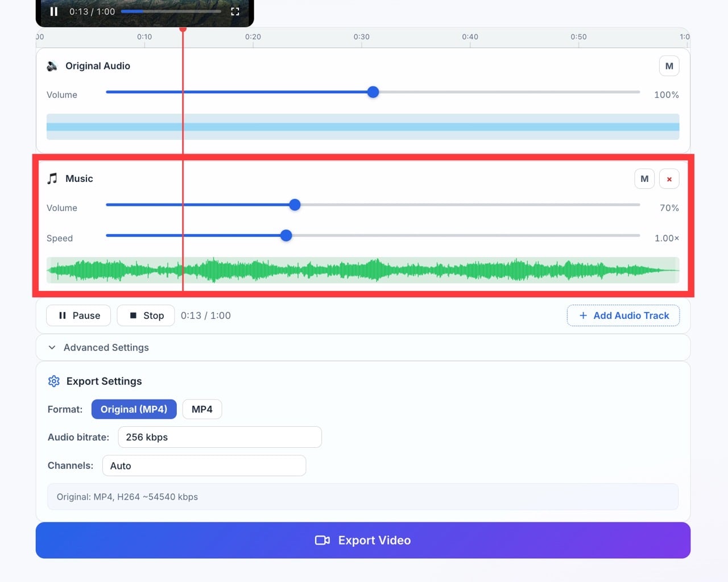Click the Music speed slider handle
Screen dimensions: 728x582
(287, 235)
